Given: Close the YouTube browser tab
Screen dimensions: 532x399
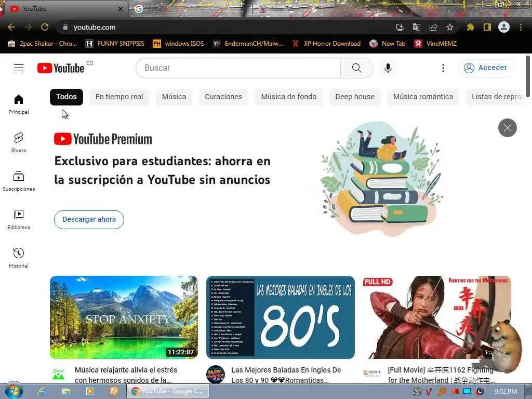Looking at the screenshot, I should click(x=121, y=9).
